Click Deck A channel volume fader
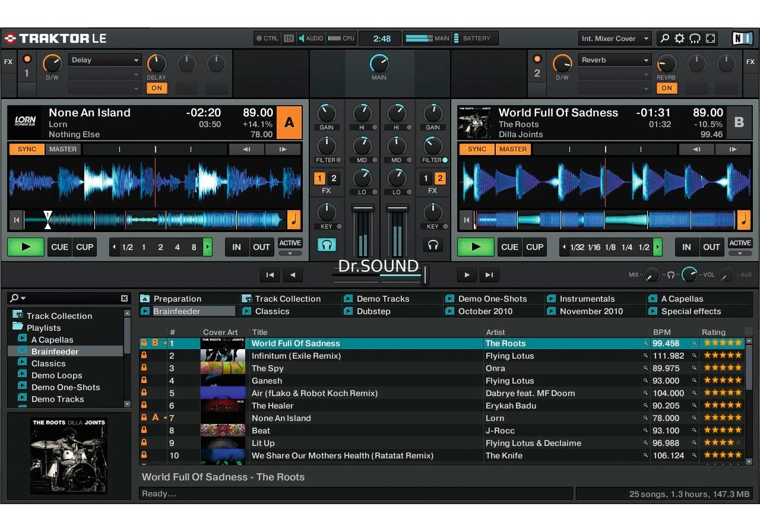Screen dimensions: 760x532 coord(363,208)
